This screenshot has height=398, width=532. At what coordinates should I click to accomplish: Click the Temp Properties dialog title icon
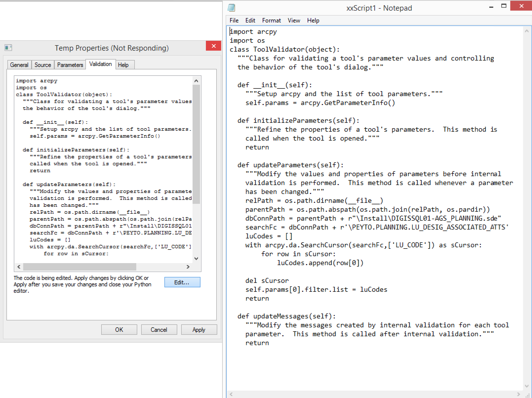(x=8, y=47)
